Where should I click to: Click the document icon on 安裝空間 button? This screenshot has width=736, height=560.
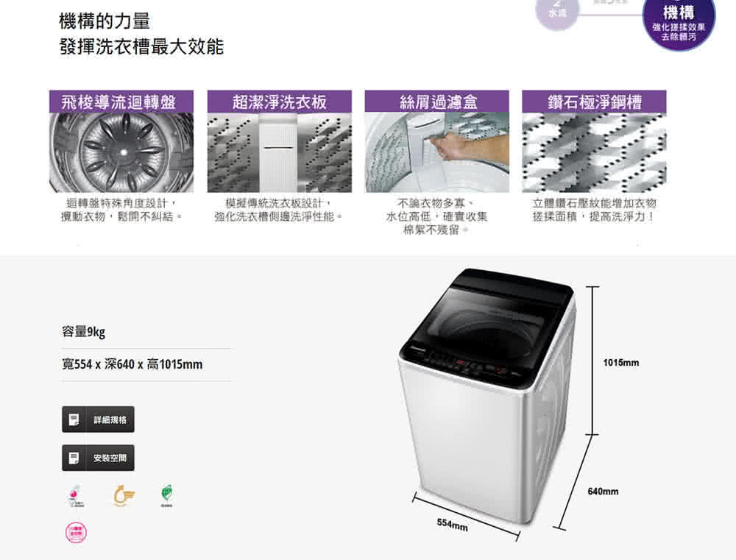(x=74, y=458)
